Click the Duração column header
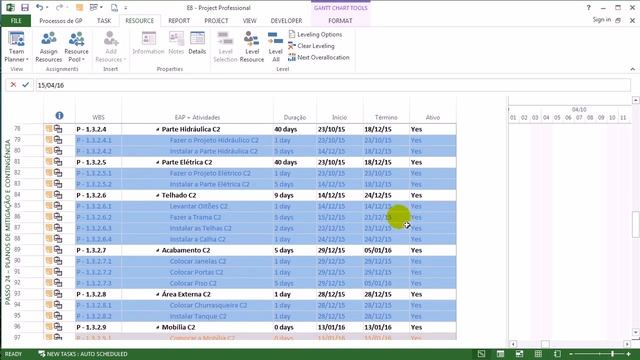Screen dimensions: 640x360 click(x=295, y=117)
